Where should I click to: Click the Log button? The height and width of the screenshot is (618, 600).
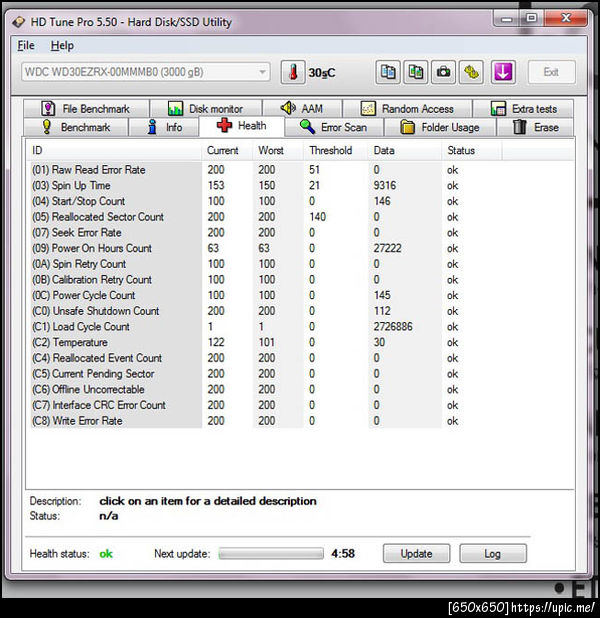pos(493,554)
